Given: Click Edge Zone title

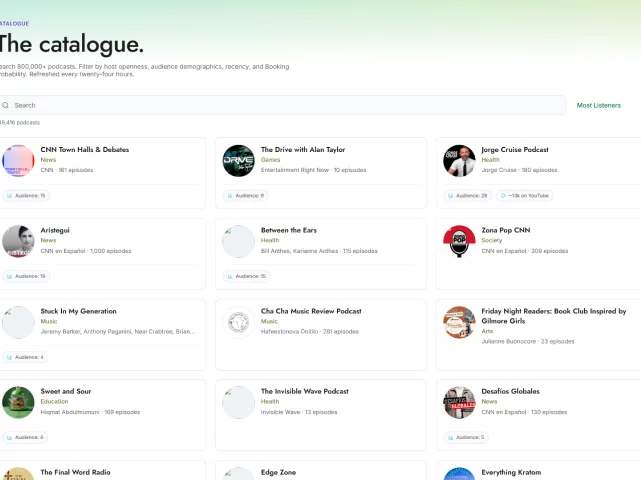Looking at the screenshot, I should coord(278,472).
